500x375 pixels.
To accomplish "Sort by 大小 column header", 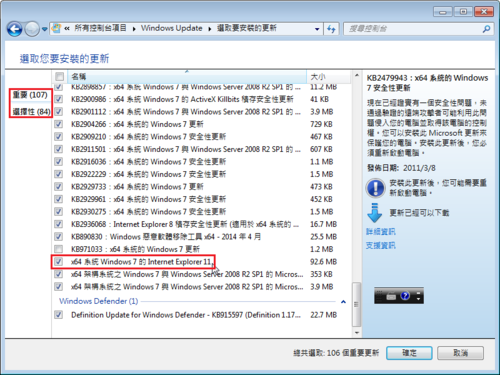I will click(x=328, y=77).
